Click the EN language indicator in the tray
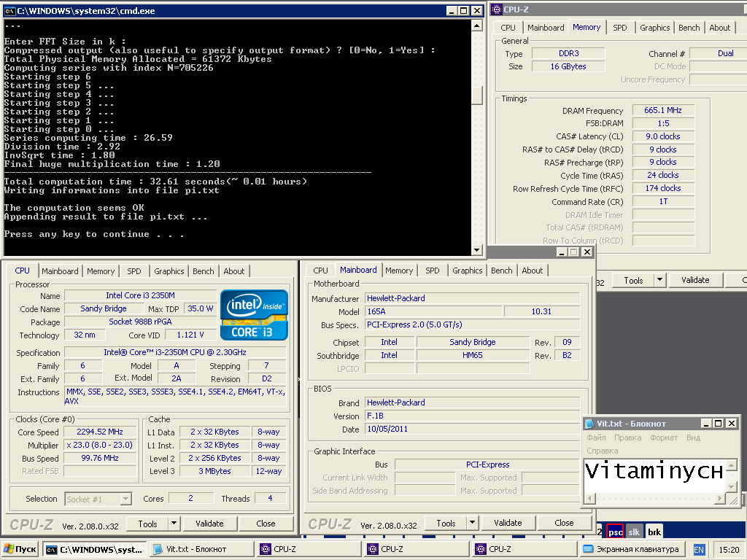Screen dimensions: 747x560 (x=698, y=550)
